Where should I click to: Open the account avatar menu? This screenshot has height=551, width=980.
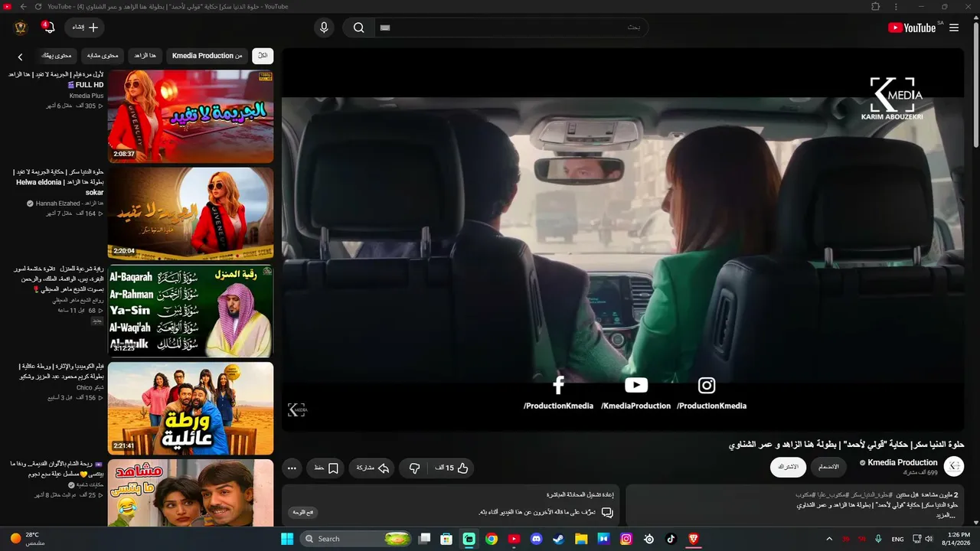pyautogui.click(x=21, y=28)
